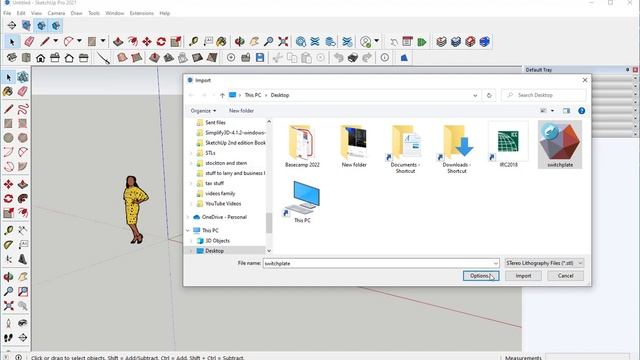Image resolution: width=640 pixels, height=360 pixels.
Task: Collapse the This PC tree node
Action: click(188, 231)
